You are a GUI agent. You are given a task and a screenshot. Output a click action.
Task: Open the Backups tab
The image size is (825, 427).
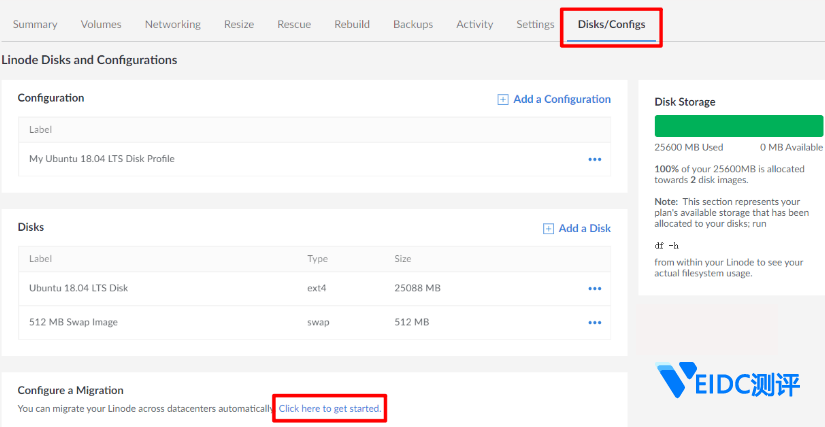(x=413, y=25)
